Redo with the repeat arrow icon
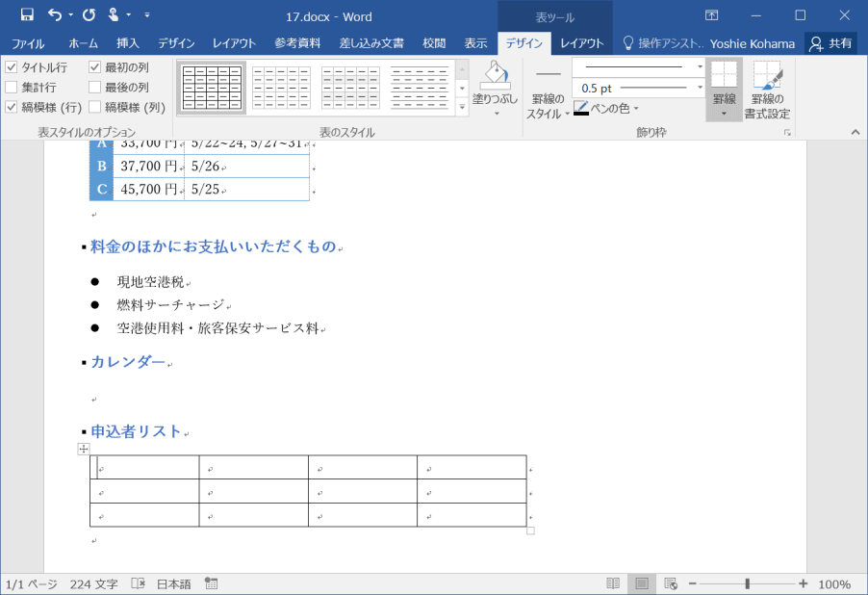868x595 pixels. [x=89, y=15]
